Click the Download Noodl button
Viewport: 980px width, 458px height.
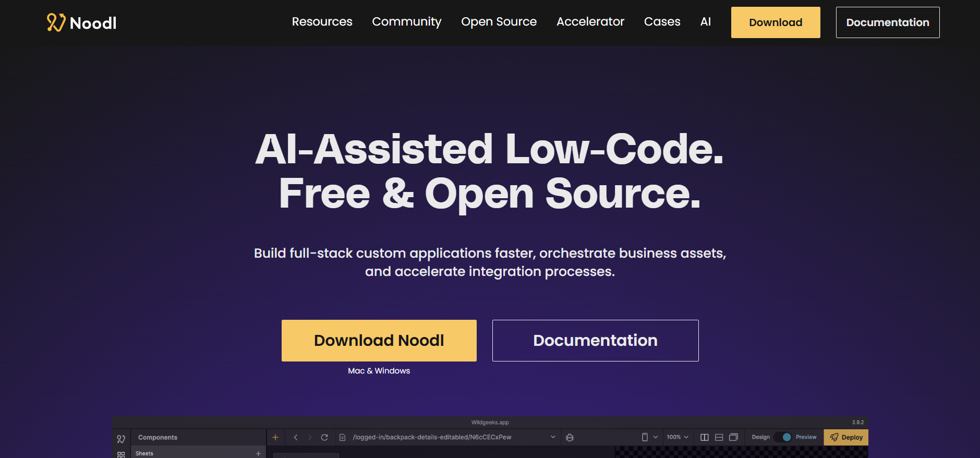point(379,340)
